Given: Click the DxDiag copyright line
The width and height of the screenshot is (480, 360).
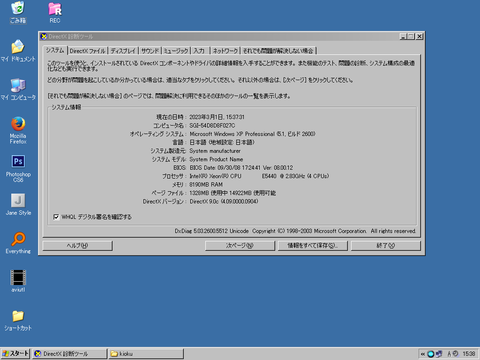Looking at the screenshot, I should (295, 231).
